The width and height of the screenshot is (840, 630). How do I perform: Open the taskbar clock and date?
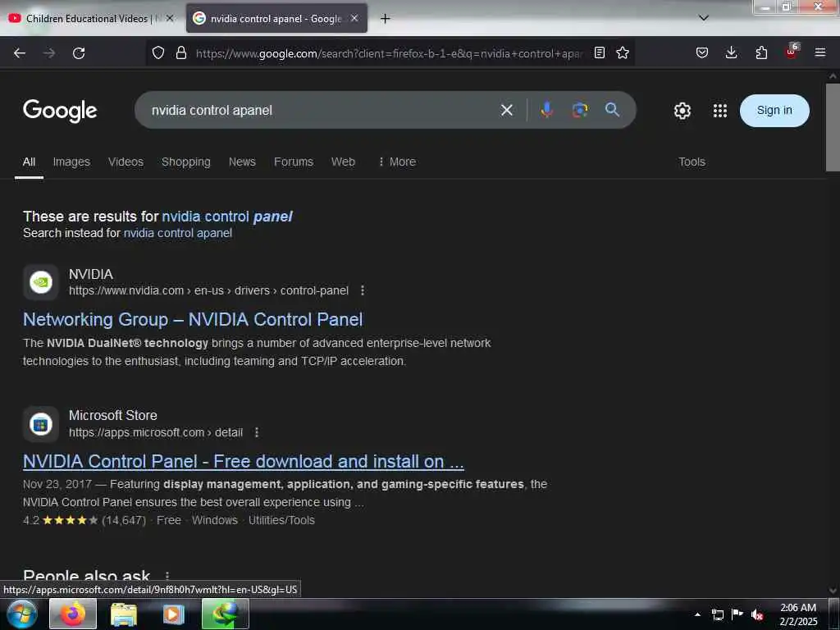[x=798, y=614]
